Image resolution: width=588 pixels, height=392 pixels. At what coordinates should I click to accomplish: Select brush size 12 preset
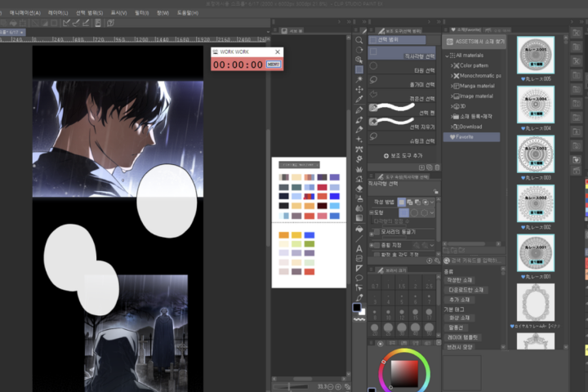402,314
